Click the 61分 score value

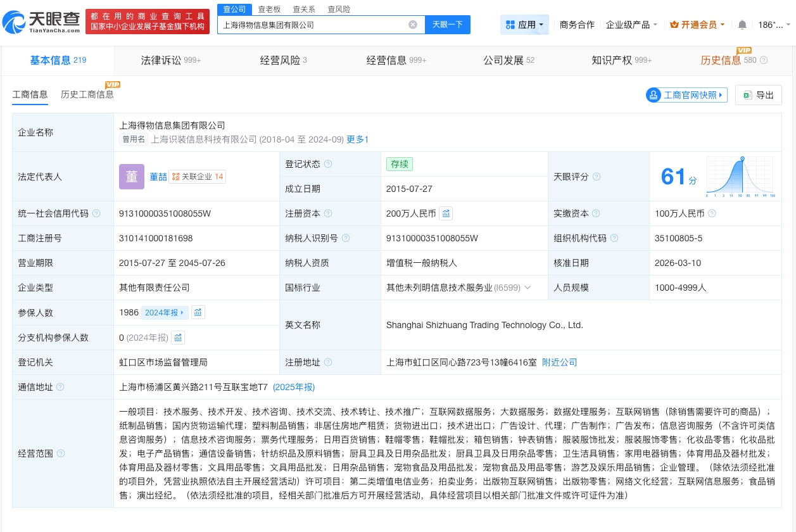pos(678,177)
